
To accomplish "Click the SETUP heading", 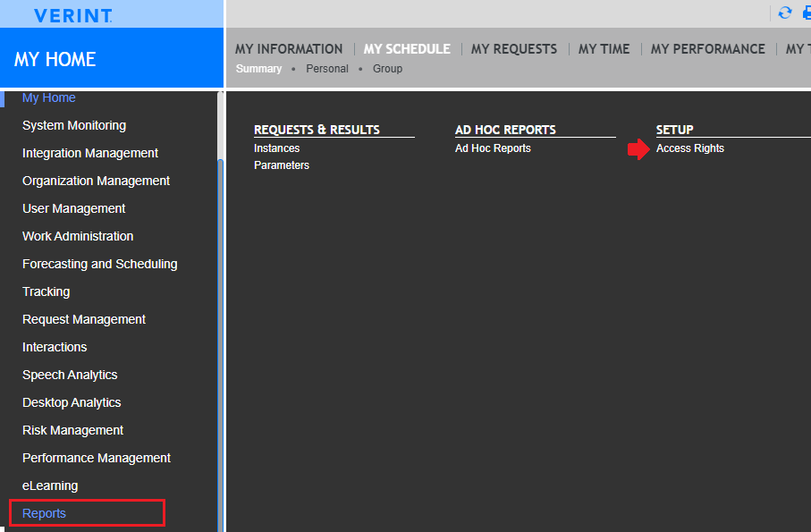I will (674, 130).
